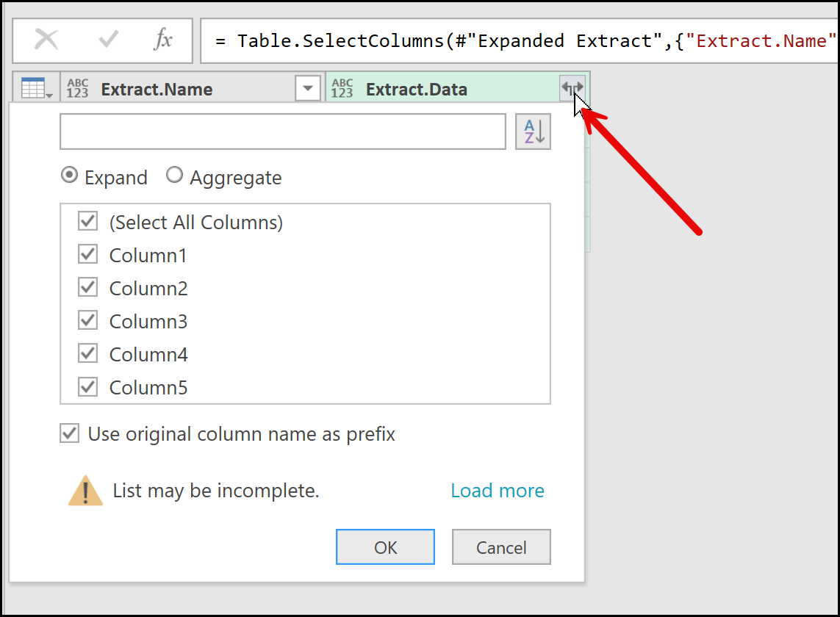
Task: Click the Load more link
Action: coord(498,491)
